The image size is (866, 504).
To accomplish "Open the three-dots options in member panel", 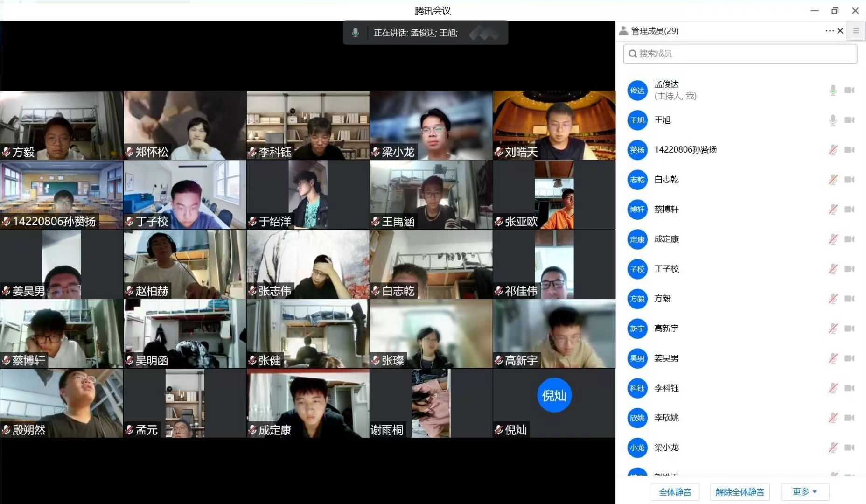I will 829,31.
